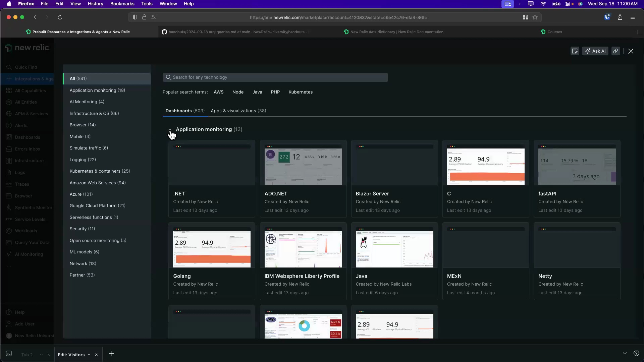Viewport: 644px width, 362px height.
Task: Switch to the GitHub nrql queries tab
Action: click(236, 32)
